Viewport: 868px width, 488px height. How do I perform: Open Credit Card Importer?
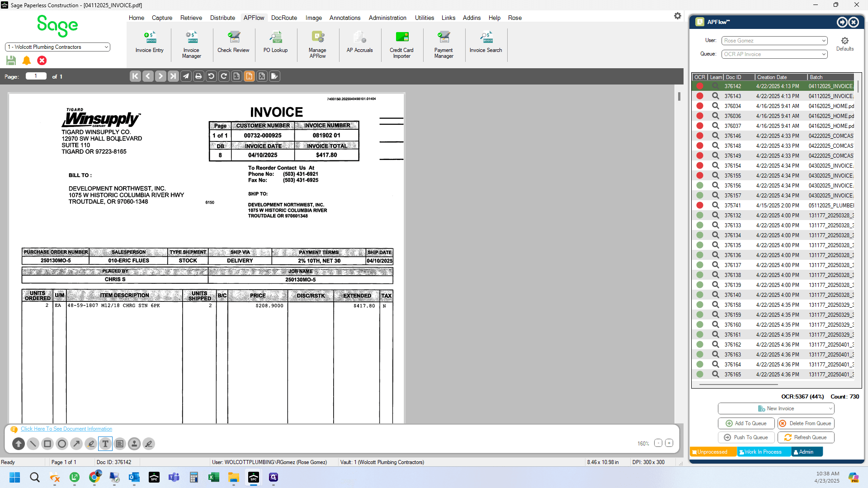401,44
